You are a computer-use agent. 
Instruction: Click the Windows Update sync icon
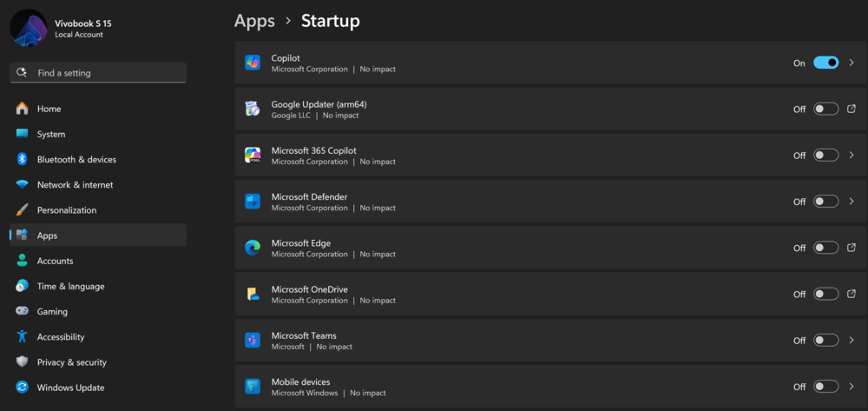point(23,388)
